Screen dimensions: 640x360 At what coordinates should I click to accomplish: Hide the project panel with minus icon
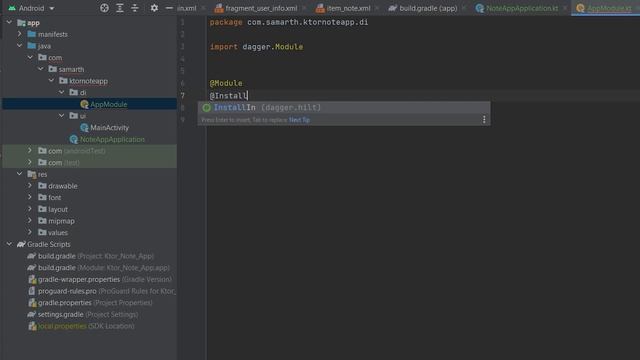(169, 8)
